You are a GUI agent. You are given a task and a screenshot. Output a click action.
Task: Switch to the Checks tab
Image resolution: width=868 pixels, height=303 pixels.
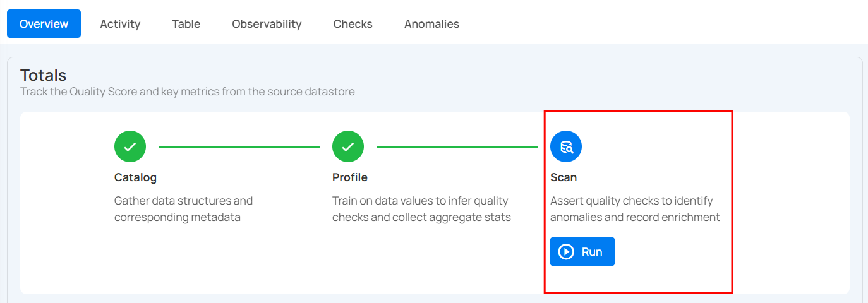353,24
